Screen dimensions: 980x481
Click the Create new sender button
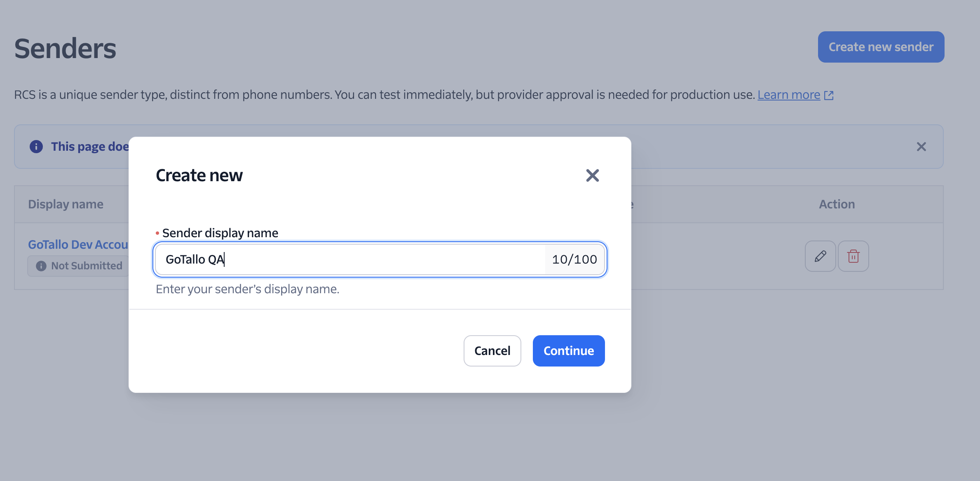click(881, 47)
